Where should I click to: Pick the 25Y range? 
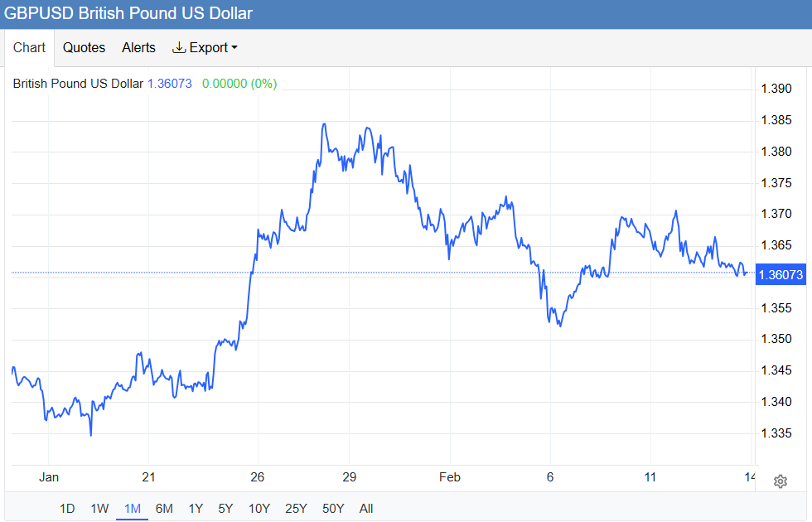[x=296, y=508]
